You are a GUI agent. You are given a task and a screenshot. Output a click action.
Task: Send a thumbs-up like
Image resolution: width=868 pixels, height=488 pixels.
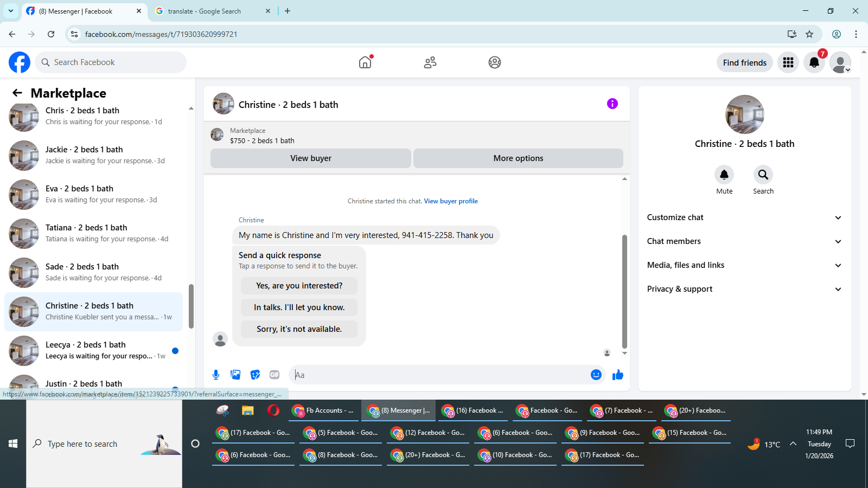click(x=618, y=375)
